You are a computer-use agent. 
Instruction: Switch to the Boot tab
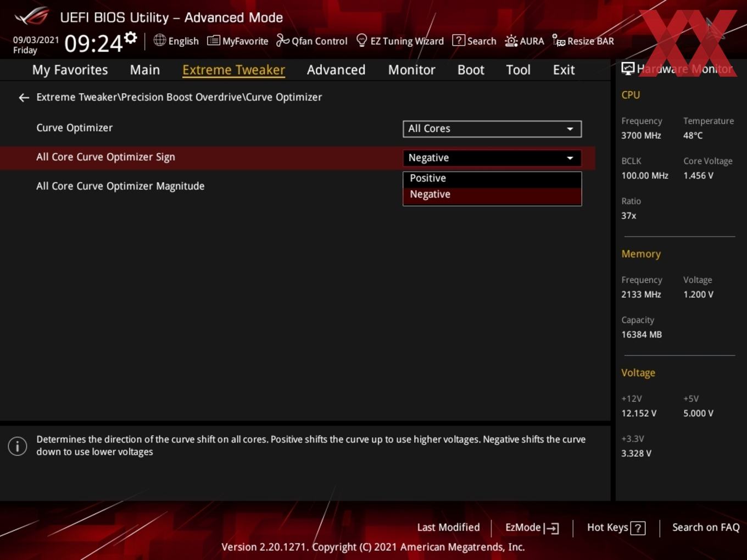pyautogui.click(x=471, y=70)
